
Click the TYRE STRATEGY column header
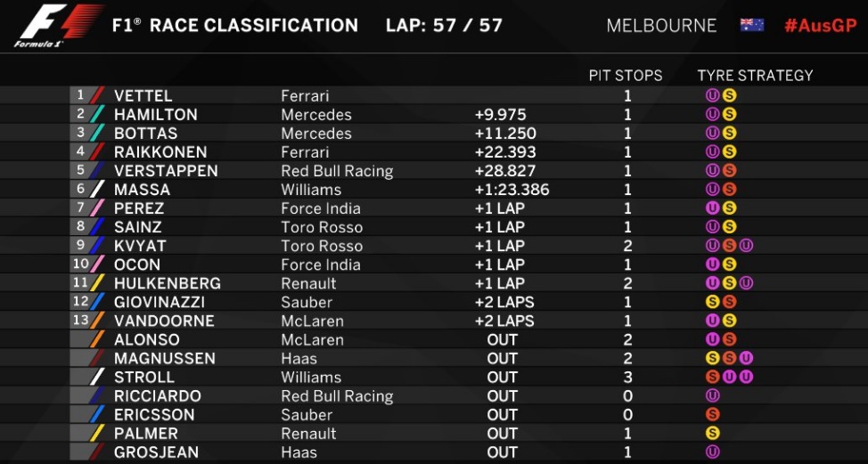point(755,76)
